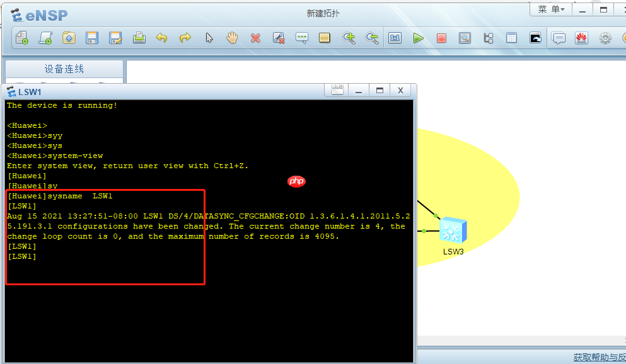
Task: Open the grid display icon
Action: click(x=511, y=38)
